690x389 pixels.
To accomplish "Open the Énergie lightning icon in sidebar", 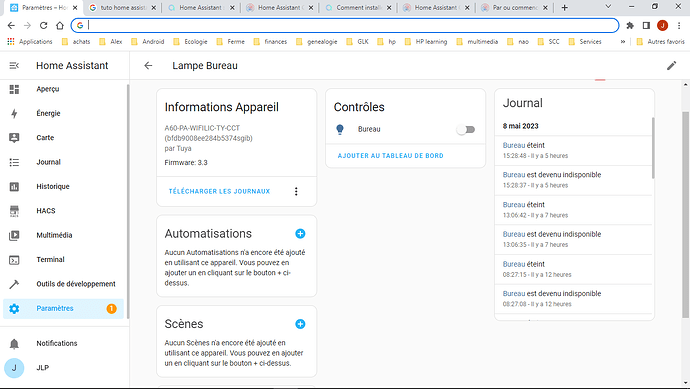I will click(x=14, y=114).
